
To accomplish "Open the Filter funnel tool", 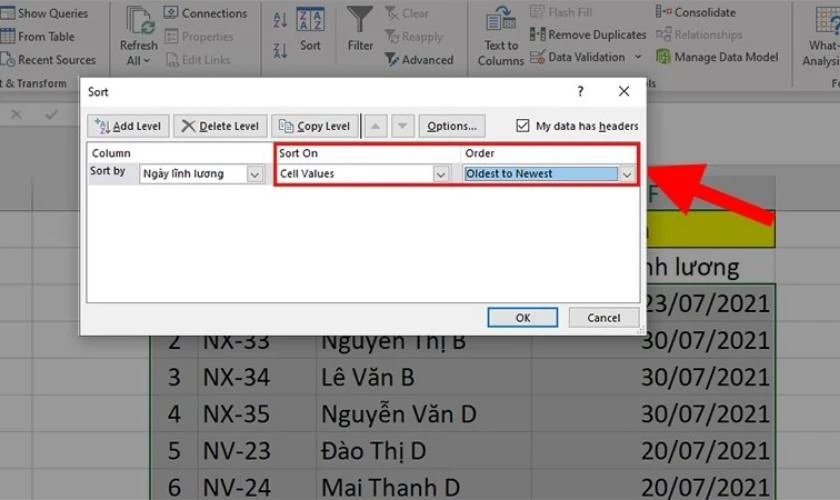I will tap(360, 28).
